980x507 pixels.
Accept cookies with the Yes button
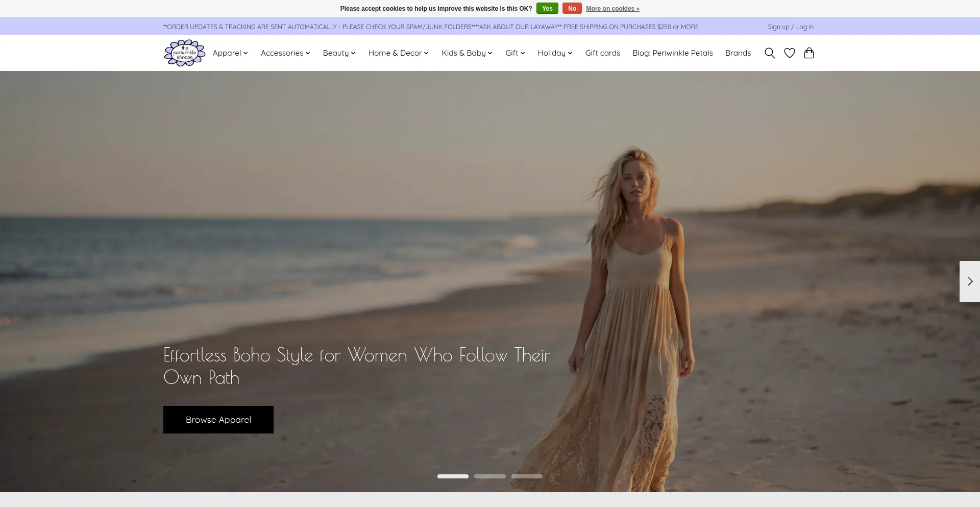pos(547,9)
